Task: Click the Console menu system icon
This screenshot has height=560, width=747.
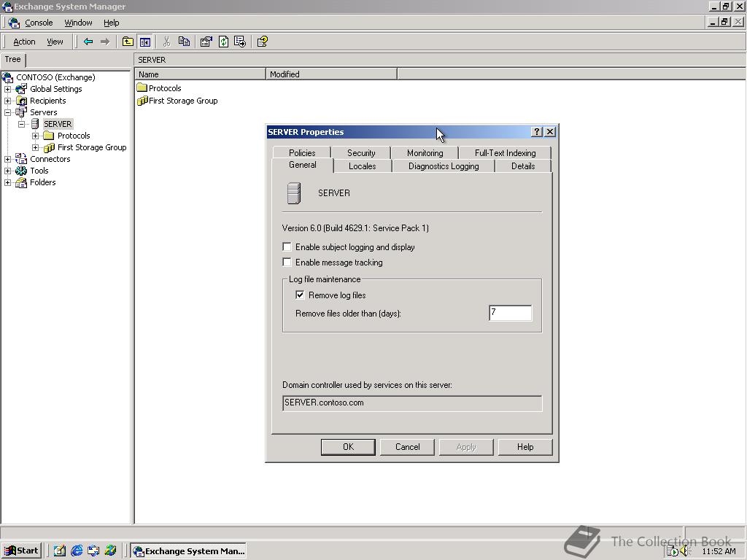Action: coord(14,23)
